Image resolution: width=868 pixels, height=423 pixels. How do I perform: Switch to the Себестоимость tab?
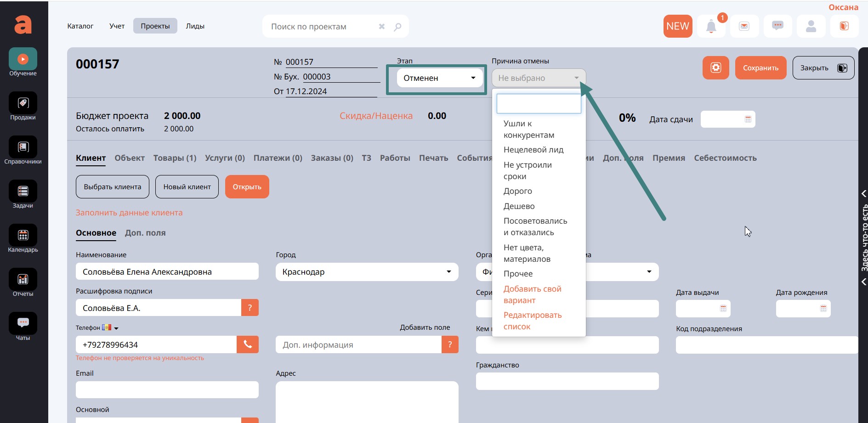(x=725, y=158)
